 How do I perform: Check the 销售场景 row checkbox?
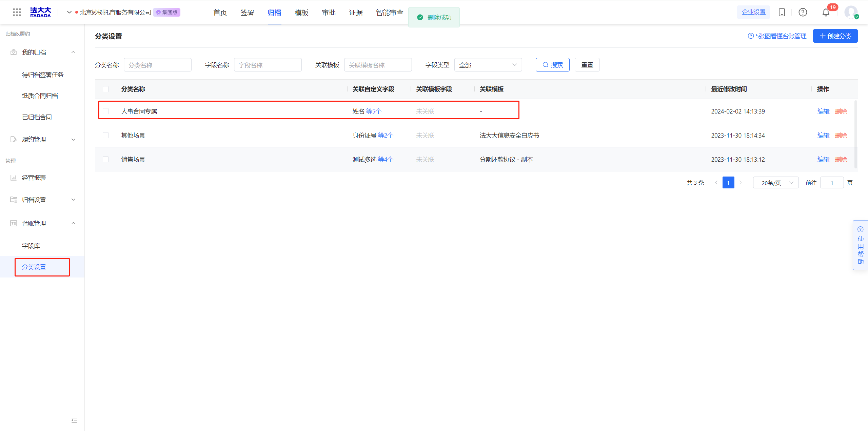[106, 159]
